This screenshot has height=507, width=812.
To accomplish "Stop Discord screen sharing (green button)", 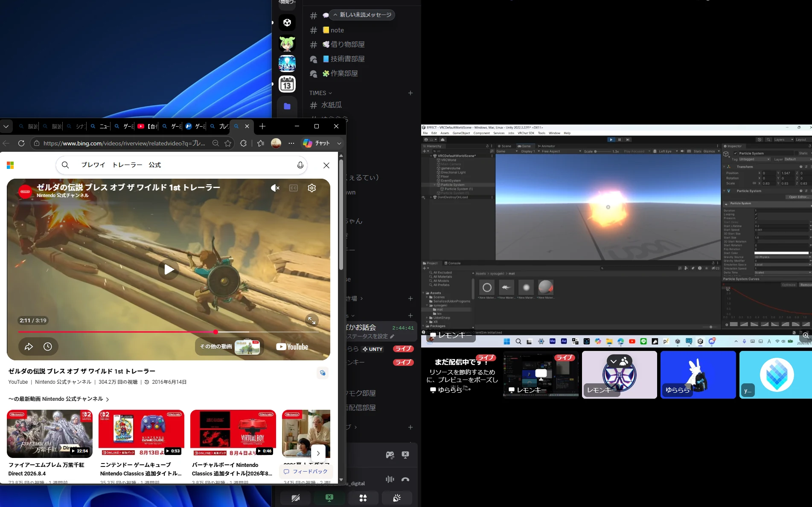I will 329,498.
